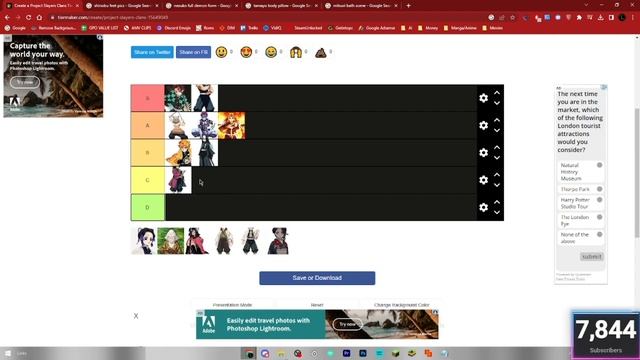
Task: Switch to the second browser tab
Action: [x=123, y=6]
